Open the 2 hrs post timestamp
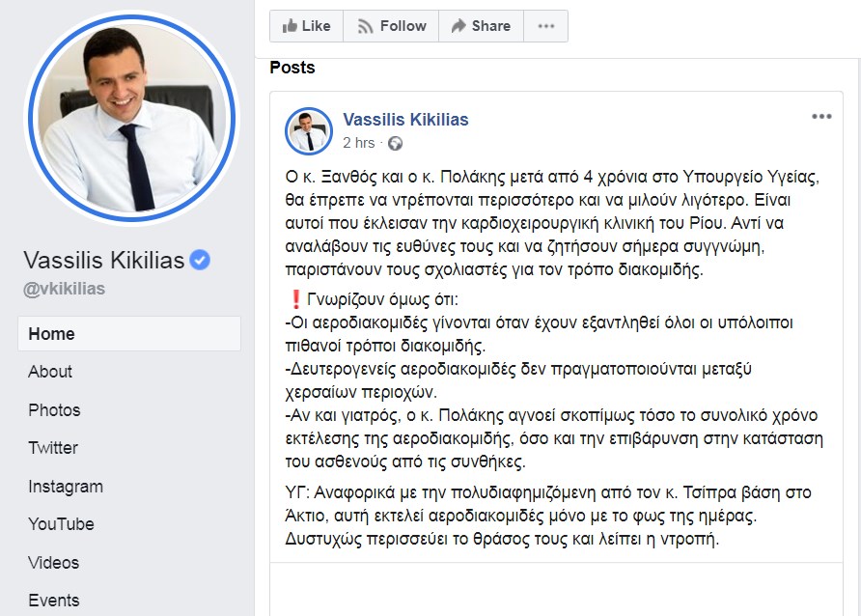Image resolution: width=861 pixels, height=616 pixels. (358, 143)
